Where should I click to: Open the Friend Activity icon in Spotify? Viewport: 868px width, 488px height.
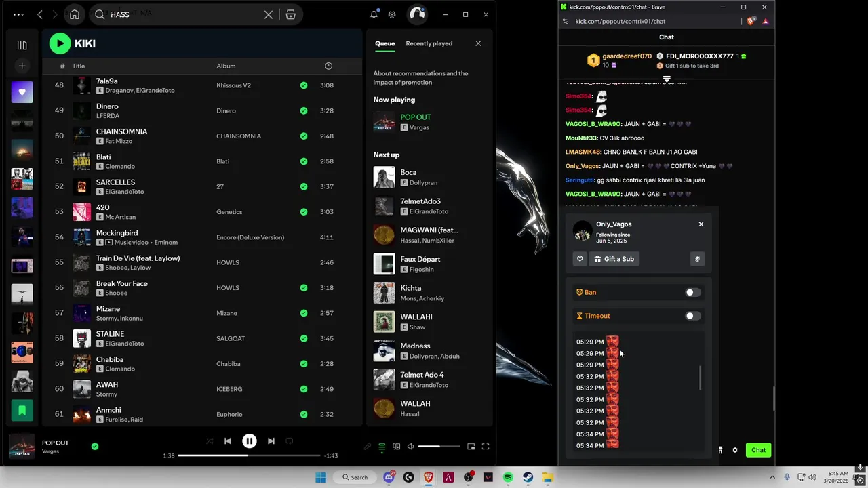click(392, 14)
